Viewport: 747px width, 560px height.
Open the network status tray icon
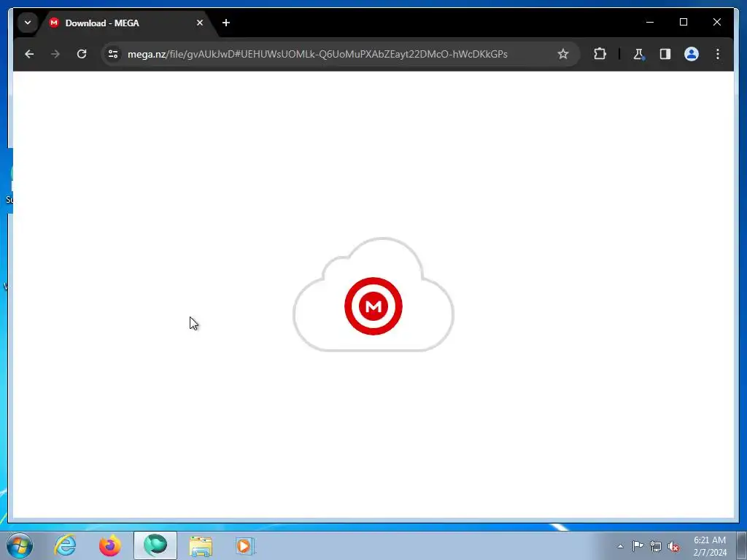656,547
